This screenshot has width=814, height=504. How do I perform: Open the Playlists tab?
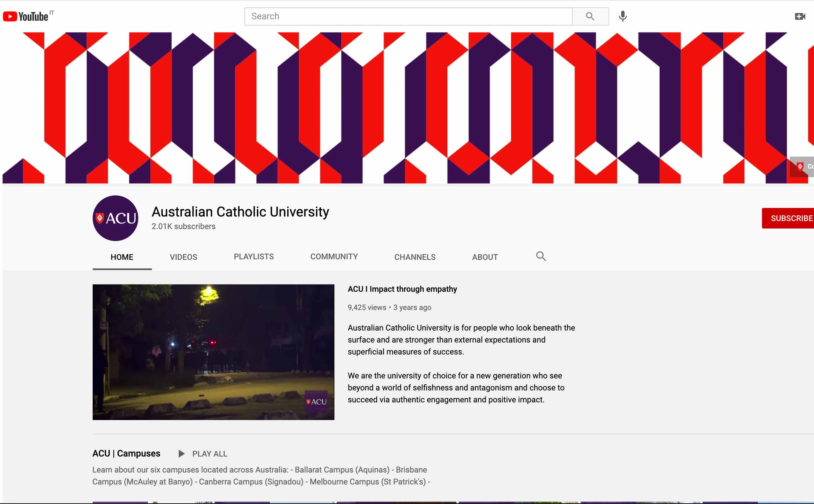coord(254,257)
